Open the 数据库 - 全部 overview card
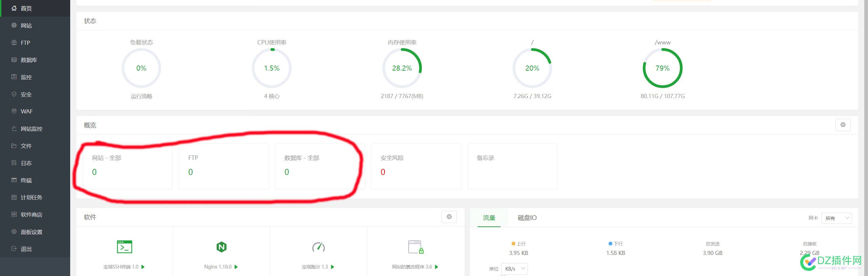 coord(320,166)
